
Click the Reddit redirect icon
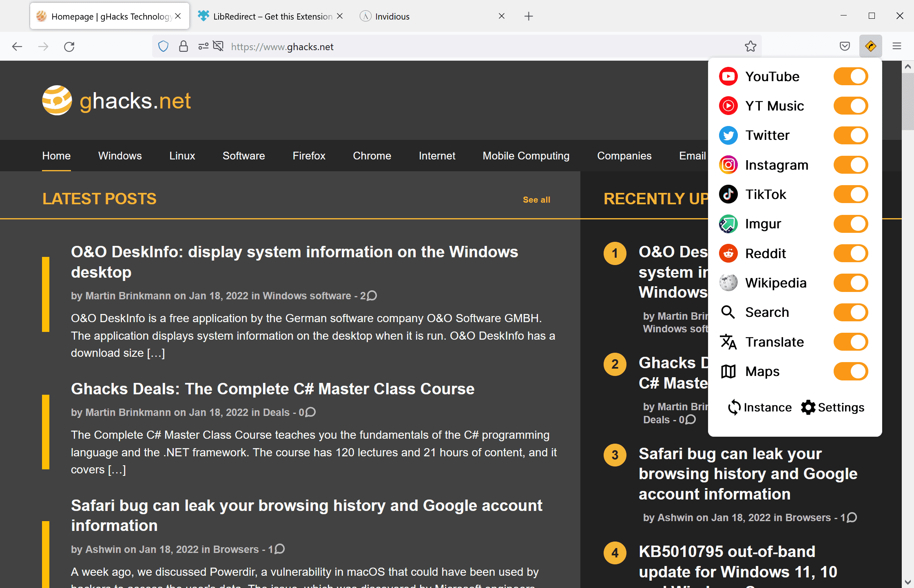pyautogui.click(x=728, y=253)
